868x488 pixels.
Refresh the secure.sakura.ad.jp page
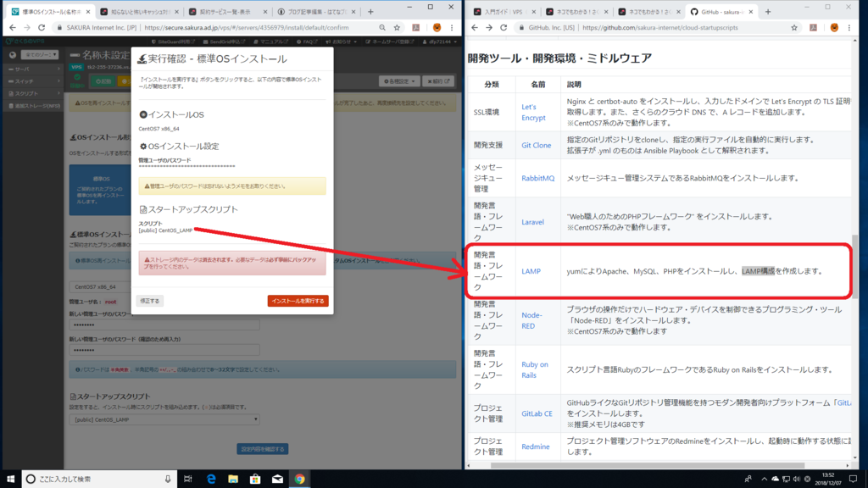(41, 26)
